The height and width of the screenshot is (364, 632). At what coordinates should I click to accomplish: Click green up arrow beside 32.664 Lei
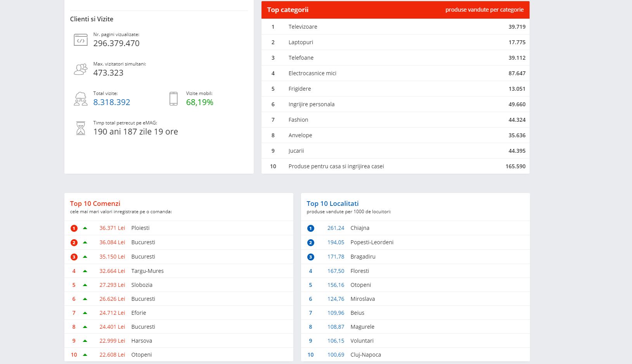pyautogui.click(x=85, y=271)
